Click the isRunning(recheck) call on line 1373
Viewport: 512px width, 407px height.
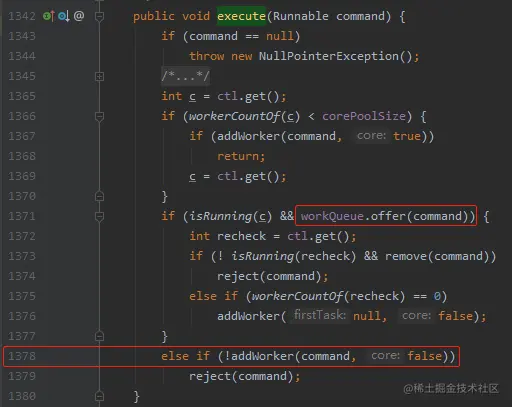(x=294, y=256)
